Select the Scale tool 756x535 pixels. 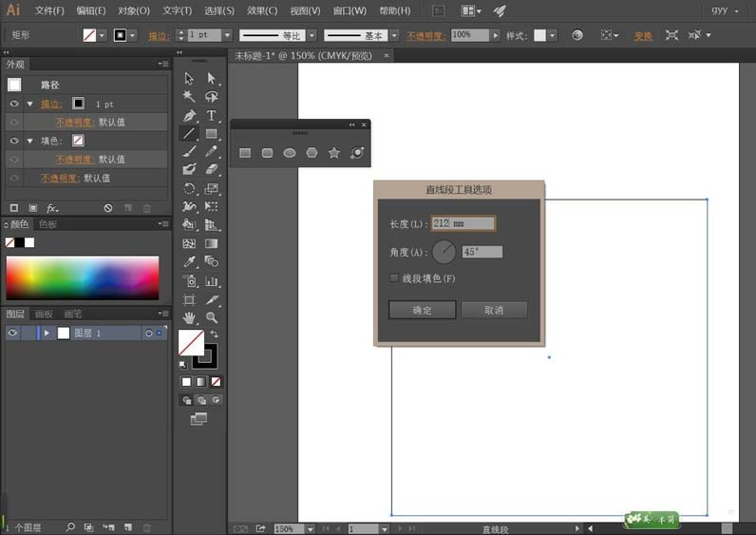pos(211,188)
